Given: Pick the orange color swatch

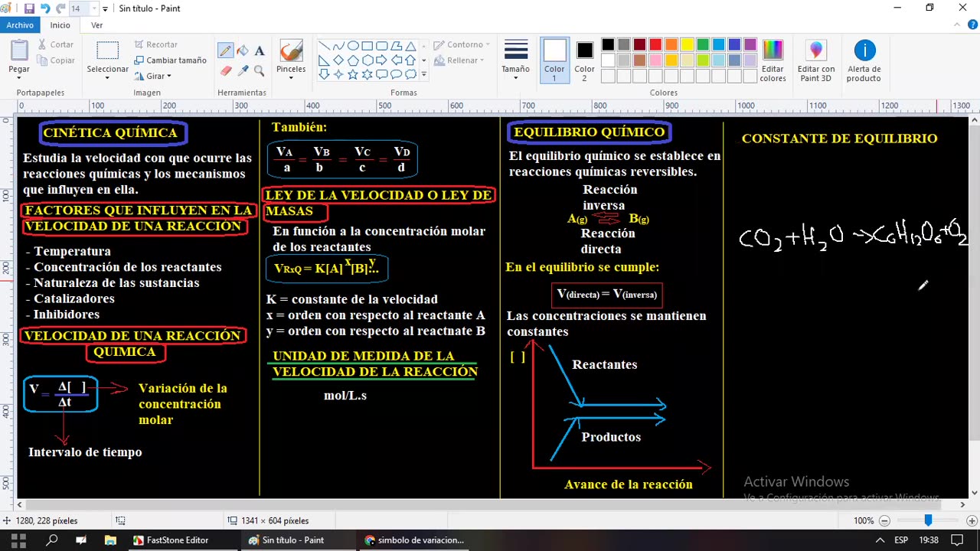Looking at the screenshot, I should point(671,45).
